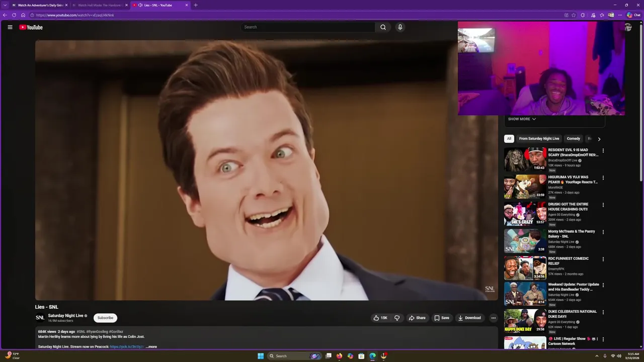The image size is (644, 362).
Task: Switch to An Adventurer's Daily Grind tab
Action: coord(40,5)
